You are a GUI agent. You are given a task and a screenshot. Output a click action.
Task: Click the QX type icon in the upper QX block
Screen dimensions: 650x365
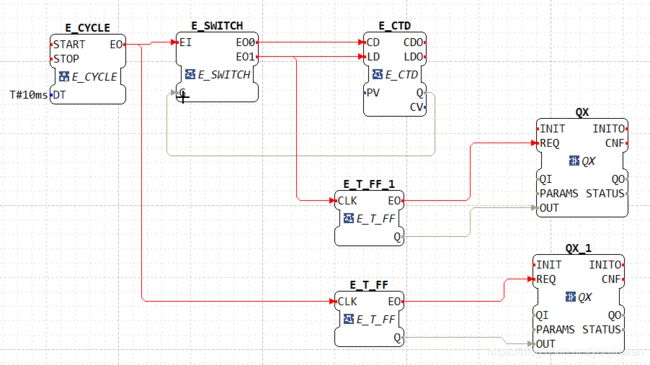click(574, 161)
